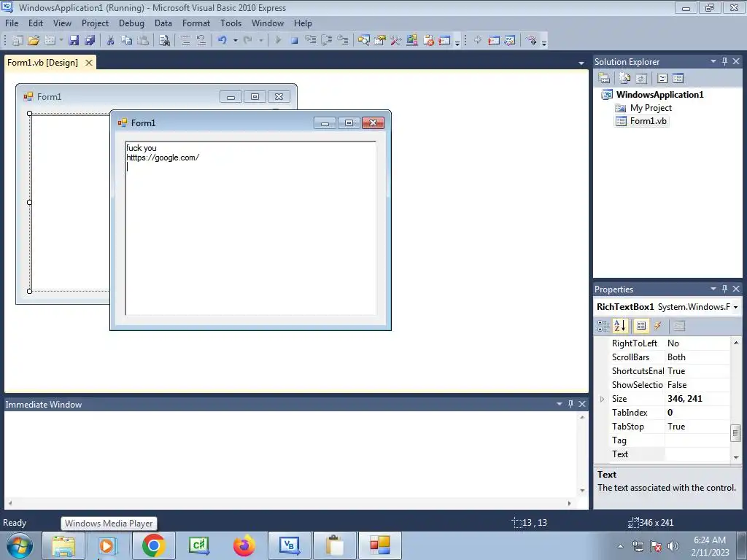
Task: Open the Toolbox with the tools icon
Action: coord(395,41)
